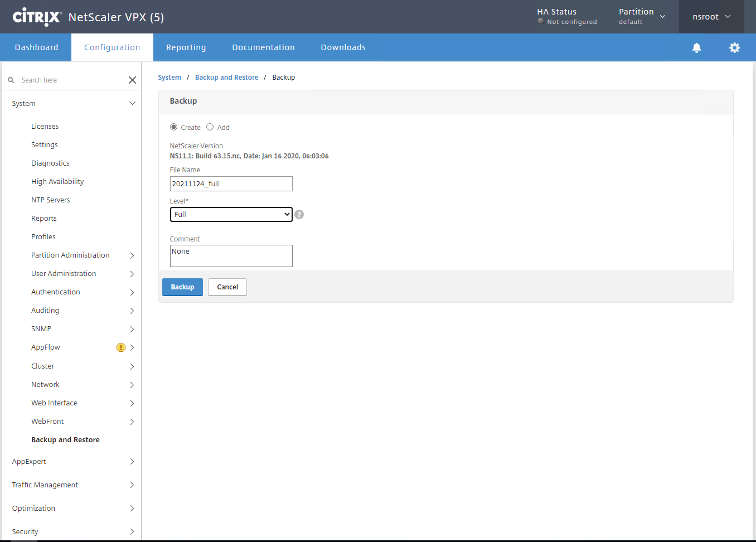Click the blue Backup button

[182, 287]
